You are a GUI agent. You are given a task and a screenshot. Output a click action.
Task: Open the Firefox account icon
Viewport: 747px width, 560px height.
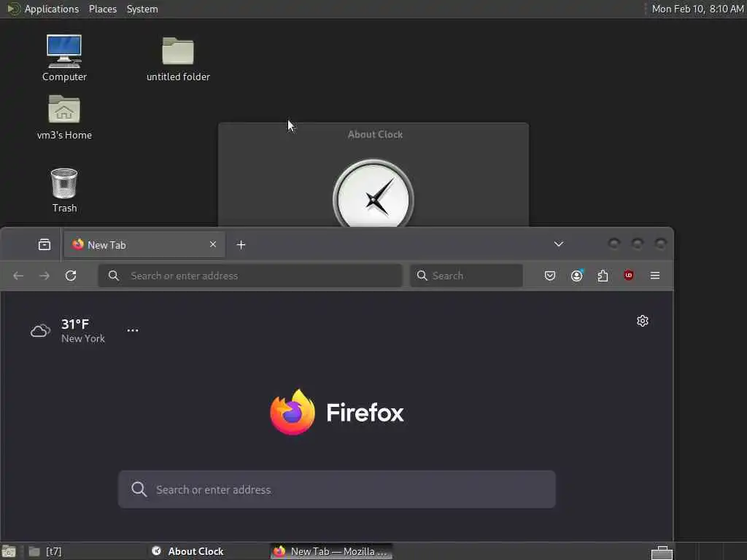pos(576,276)
